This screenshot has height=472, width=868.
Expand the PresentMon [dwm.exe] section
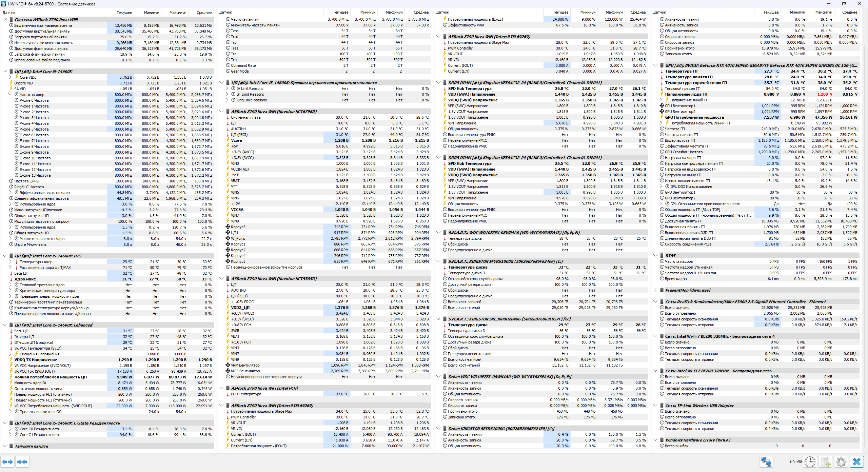click(655, 290)
